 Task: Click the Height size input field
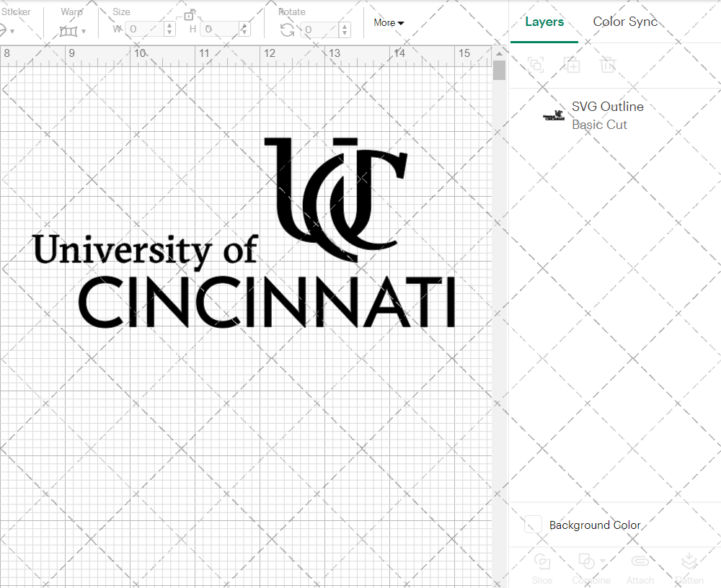221,30
